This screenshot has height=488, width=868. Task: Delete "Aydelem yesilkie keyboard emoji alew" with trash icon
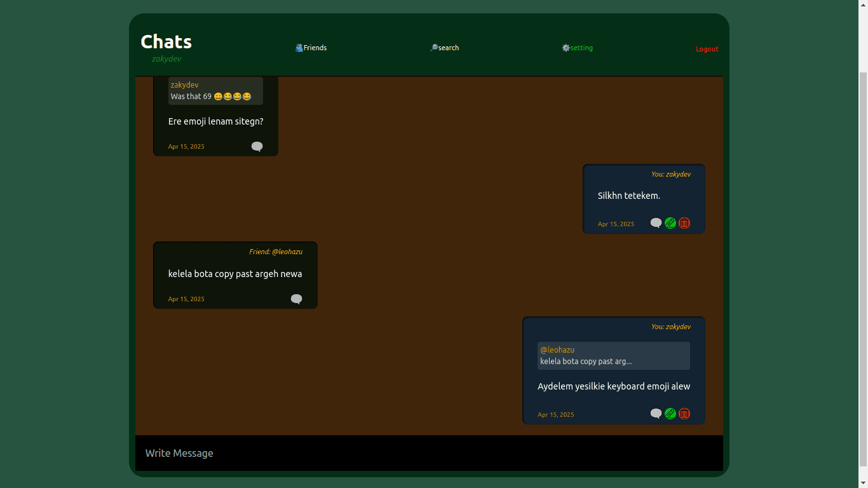[684, 414]
